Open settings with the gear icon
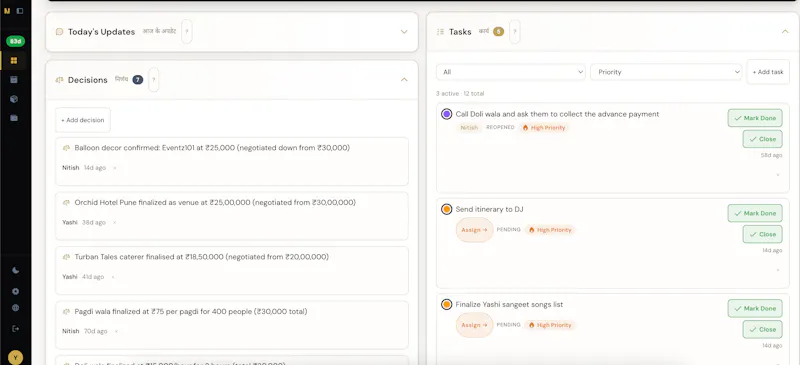The height and width of the screenshot is (365, 800). [15, 291]
